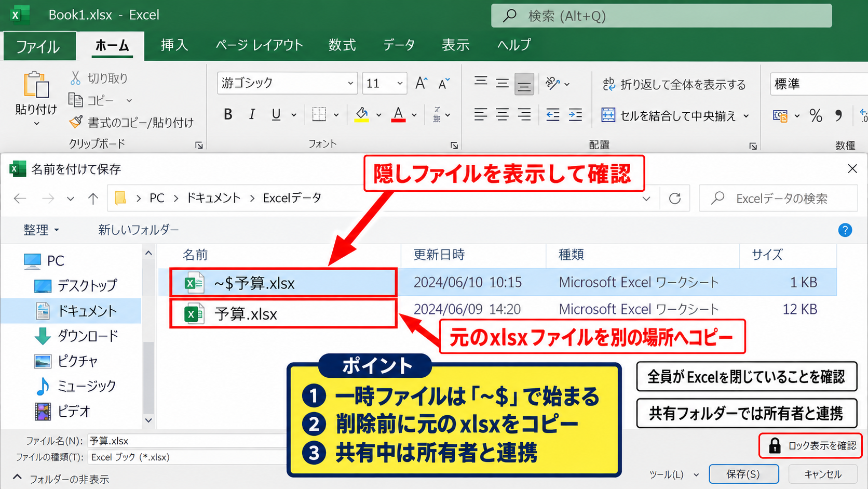This screenshot has width=868, height=489.
Task: Click the Cut (切り取り) scissors icon
Action: pyautogui.click(x=75, y=78)
